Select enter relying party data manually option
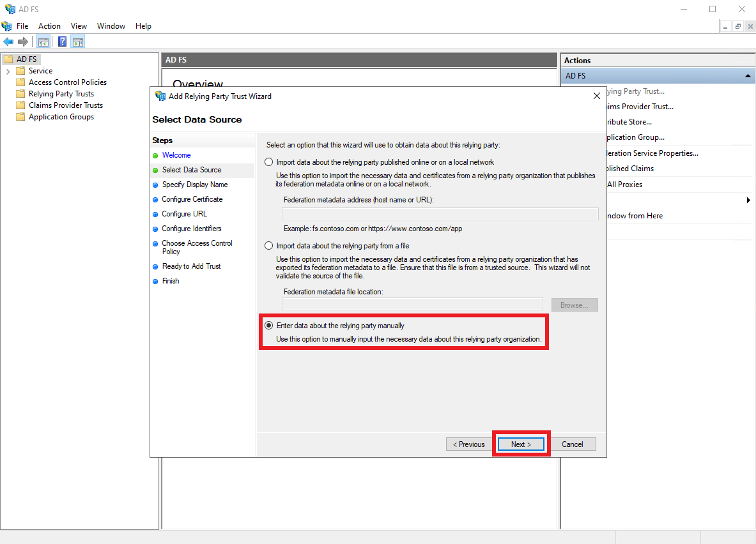This screenshot has height=544, width=756. pyautogui.click(x=269, y=326)
